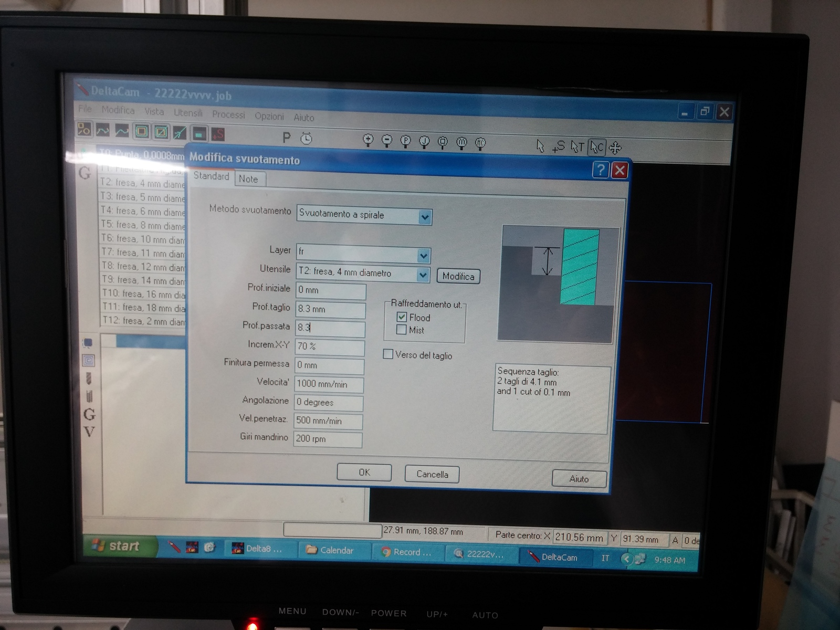Click the dark rectangle with teal center toolbar icon

[199, 133]
